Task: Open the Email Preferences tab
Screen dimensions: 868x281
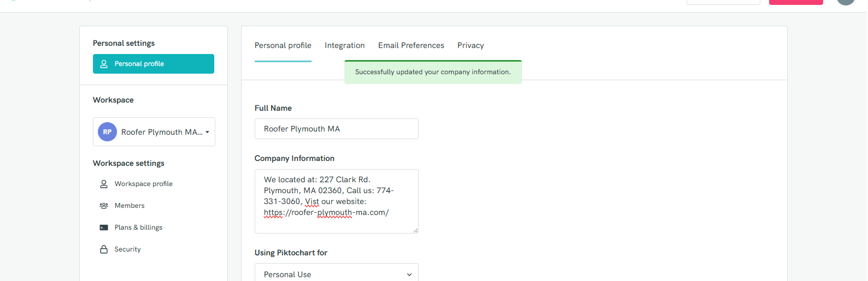Action: [x=411, y=45]
